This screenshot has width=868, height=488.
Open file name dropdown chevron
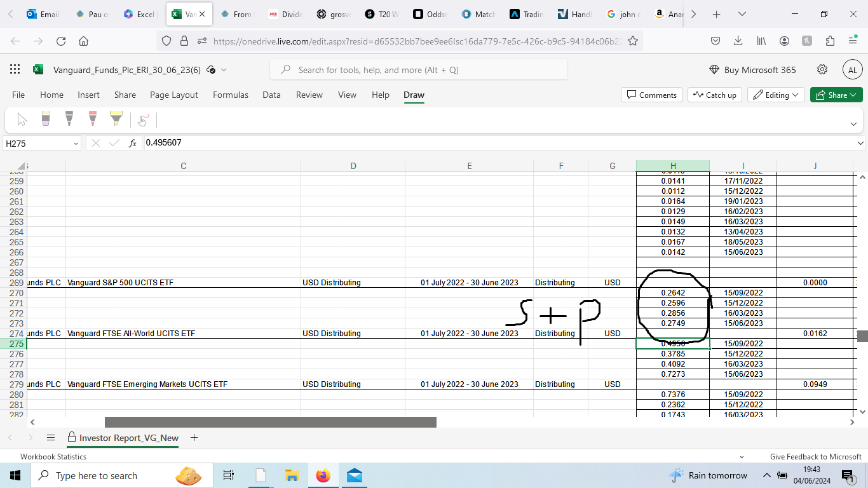pos(224,70)
